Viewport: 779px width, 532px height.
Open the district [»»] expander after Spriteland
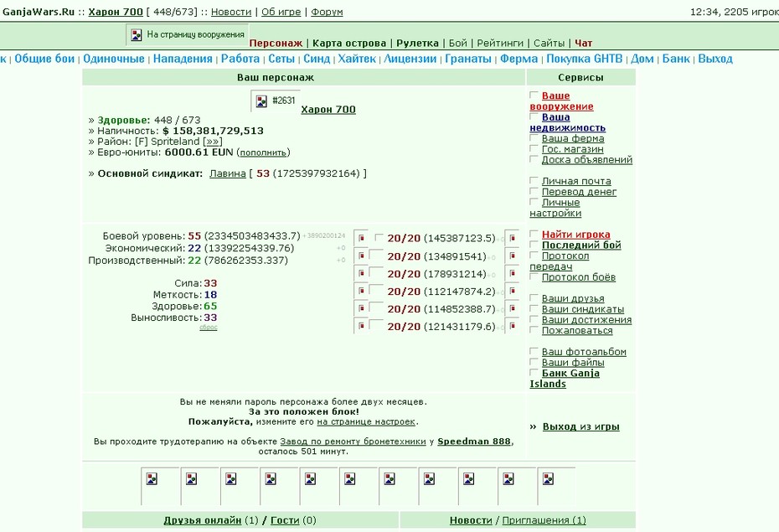click(x=212, y=142)
